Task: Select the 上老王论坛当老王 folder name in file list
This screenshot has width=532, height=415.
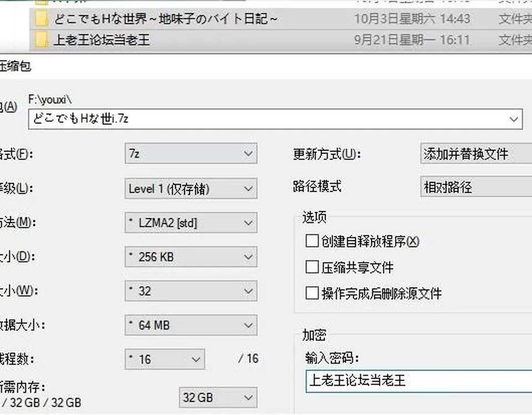Action: tap(101, 40)
